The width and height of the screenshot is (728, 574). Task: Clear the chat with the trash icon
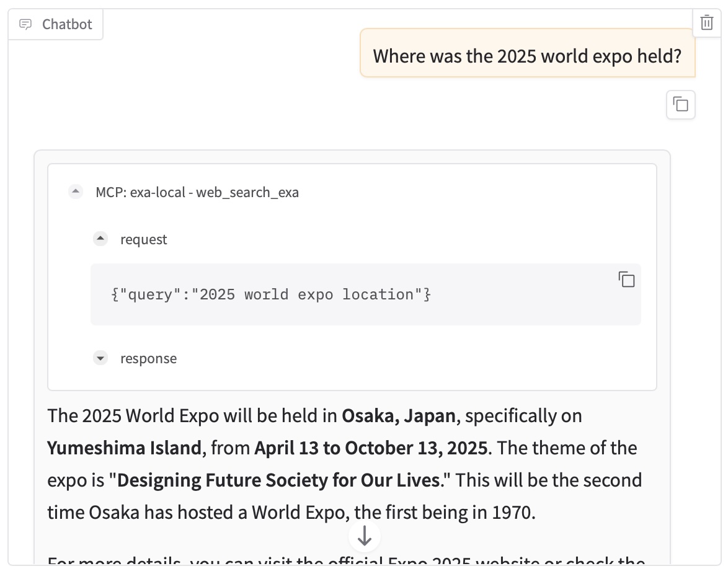707,22
